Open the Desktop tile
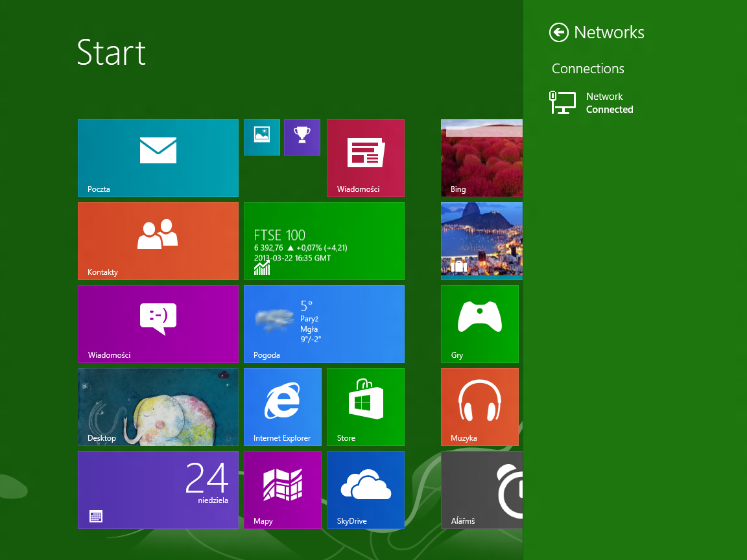 [158, 406]
